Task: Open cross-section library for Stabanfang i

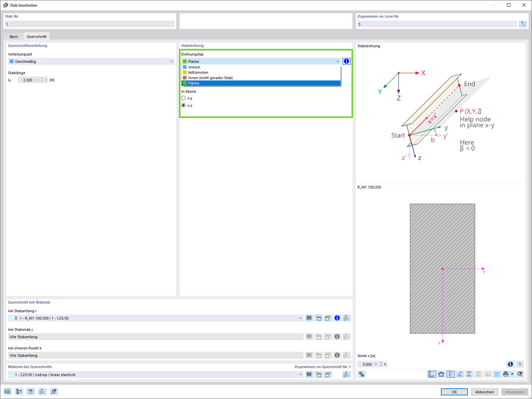Action: [309, 318]
